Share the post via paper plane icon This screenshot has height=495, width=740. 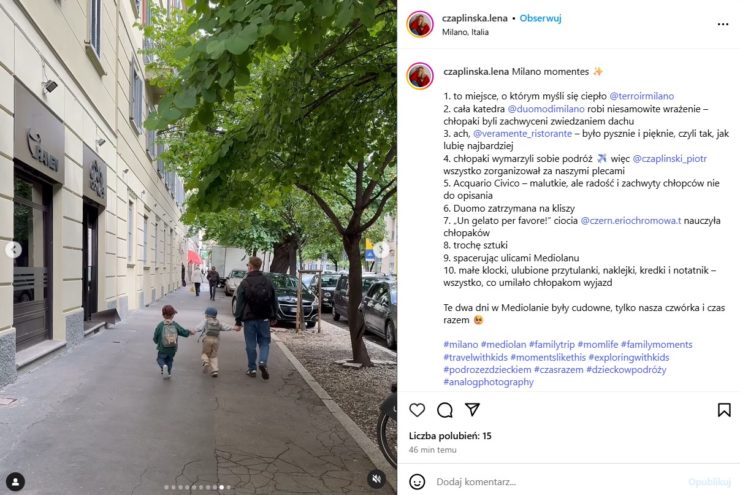point(472,409)
